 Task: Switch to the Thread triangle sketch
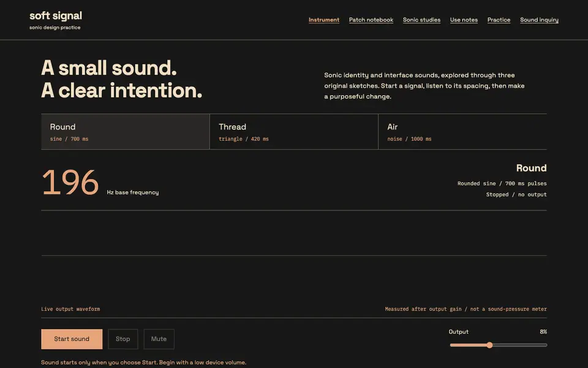pyautogui.click(x=294, y=132)
